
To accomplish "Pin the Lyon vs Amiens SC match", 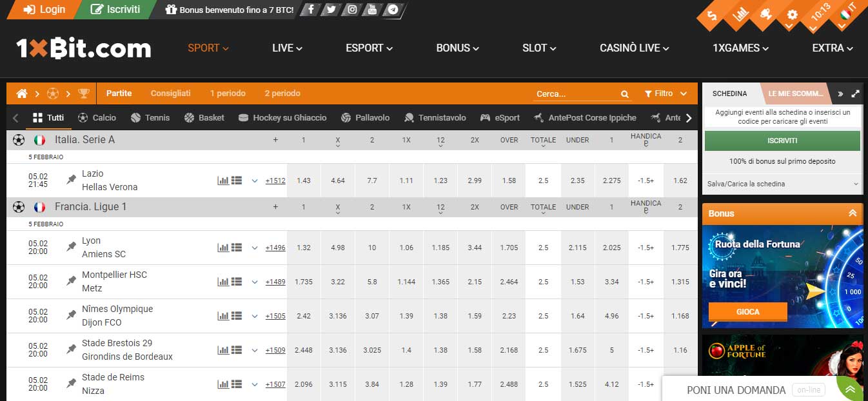I will click(x=72, y=248).
